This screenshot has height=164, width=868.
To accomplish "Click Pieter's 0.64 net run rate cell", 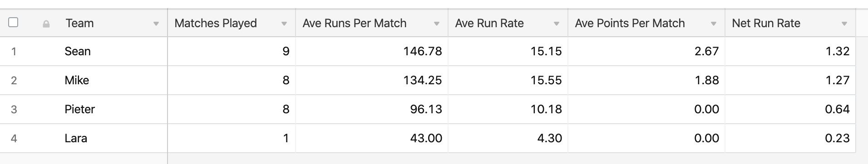I will [x=790, y=109].
